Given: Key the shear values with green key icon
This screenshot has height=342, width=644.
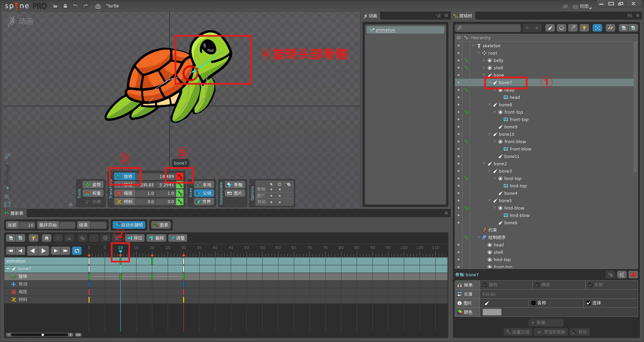Looking at the screenshot, I should [x=180, y=202].
